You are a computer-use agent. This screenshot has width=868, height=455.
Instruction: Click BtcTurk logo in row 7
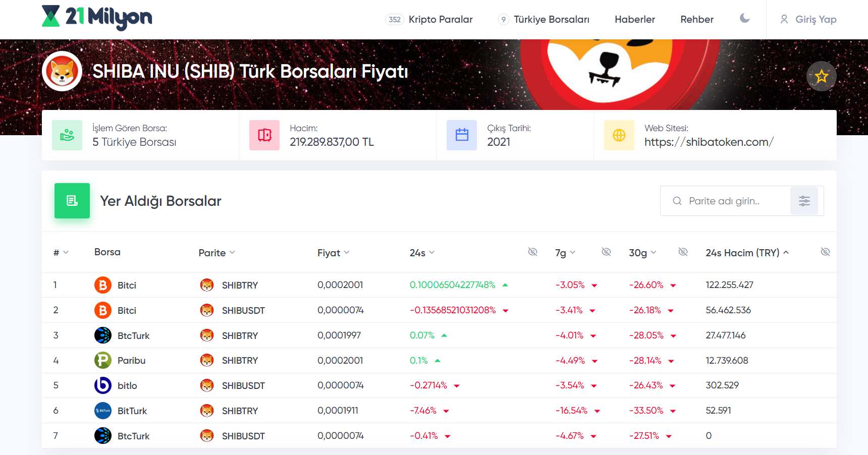(103, 436)
